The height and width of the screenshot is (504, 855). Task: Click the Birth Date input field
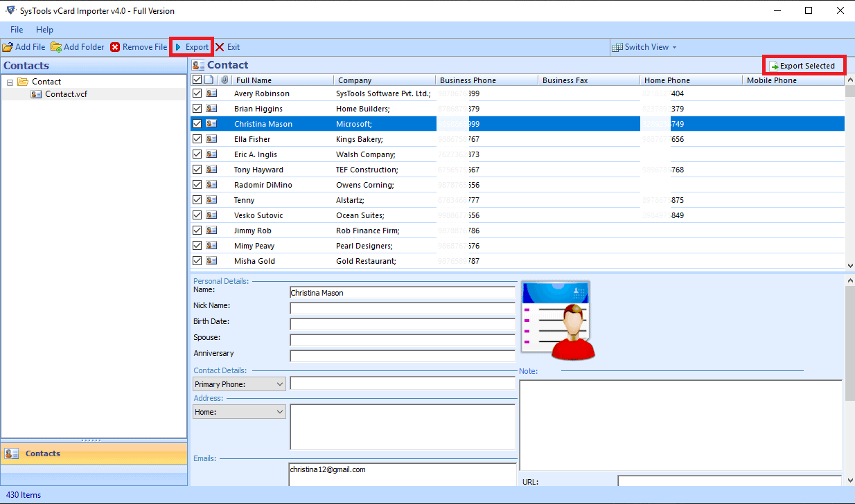pyautogui.click(x=403, y=324)
